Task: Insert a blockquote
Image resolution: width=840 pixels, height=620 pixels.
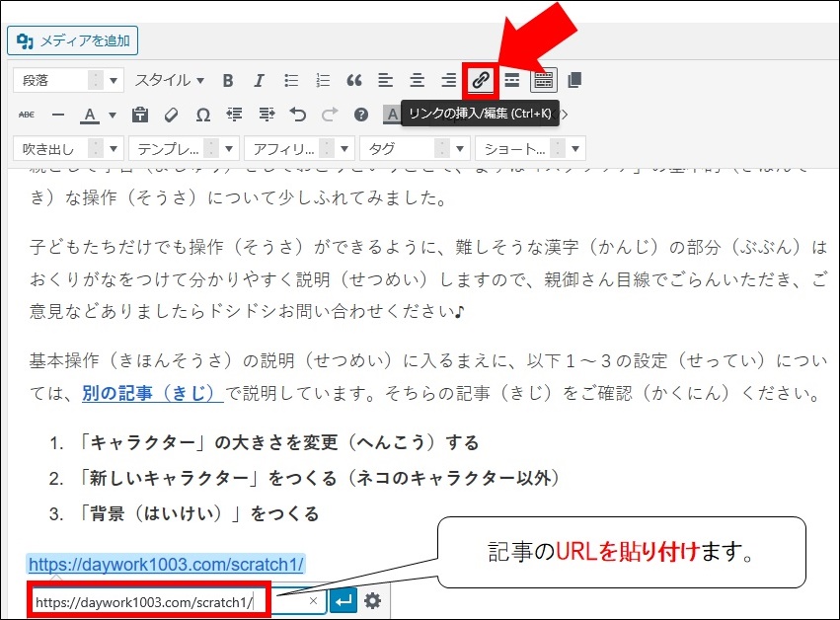Action: [353, 80]
